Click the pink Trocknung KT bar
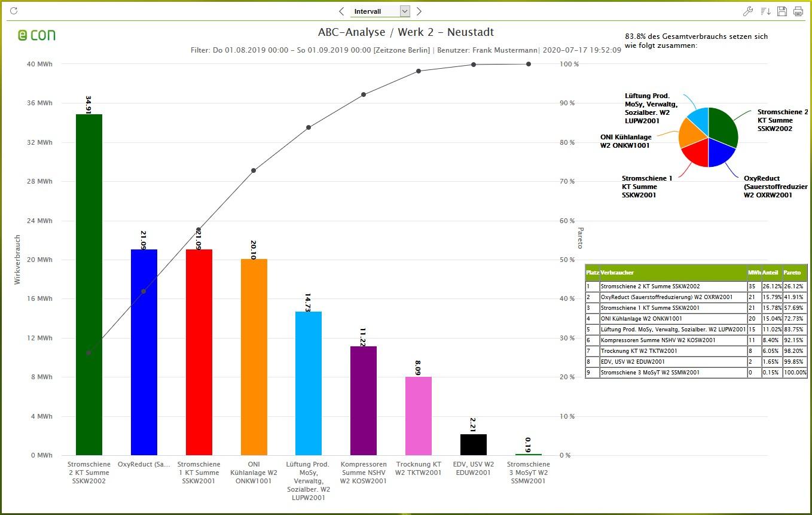 point(419,416)
